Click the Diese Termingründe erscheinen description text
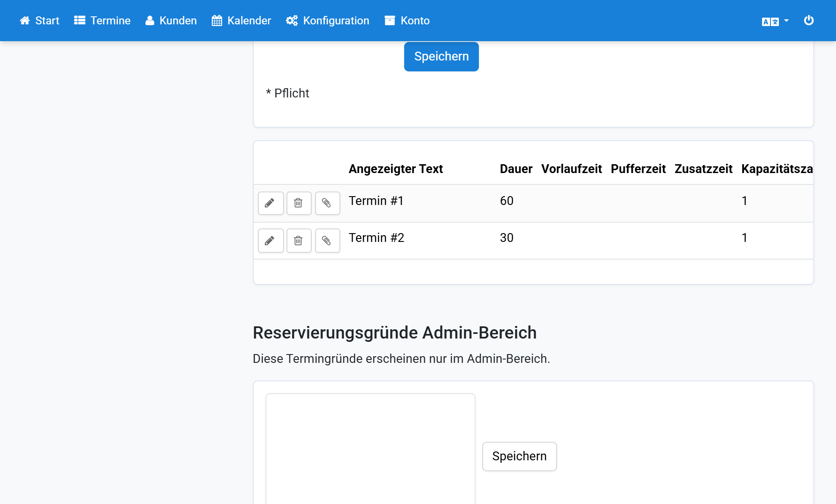This screenshot has width=836, height=504. [x=401, y=359]
